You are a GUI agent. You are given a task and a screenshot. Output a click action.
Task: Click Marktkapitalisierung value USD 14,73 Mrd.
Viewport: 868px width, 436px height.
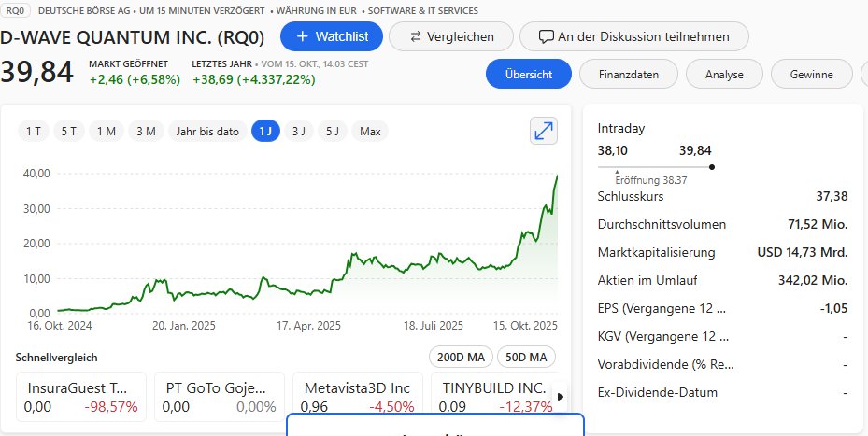802,252
